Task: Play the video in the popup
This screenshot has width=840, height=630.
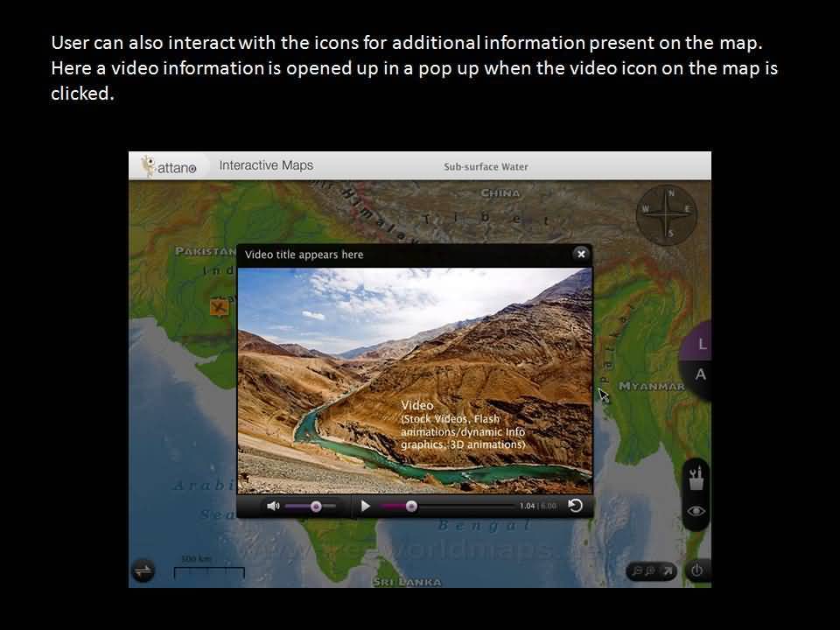Action: point(366,506)
